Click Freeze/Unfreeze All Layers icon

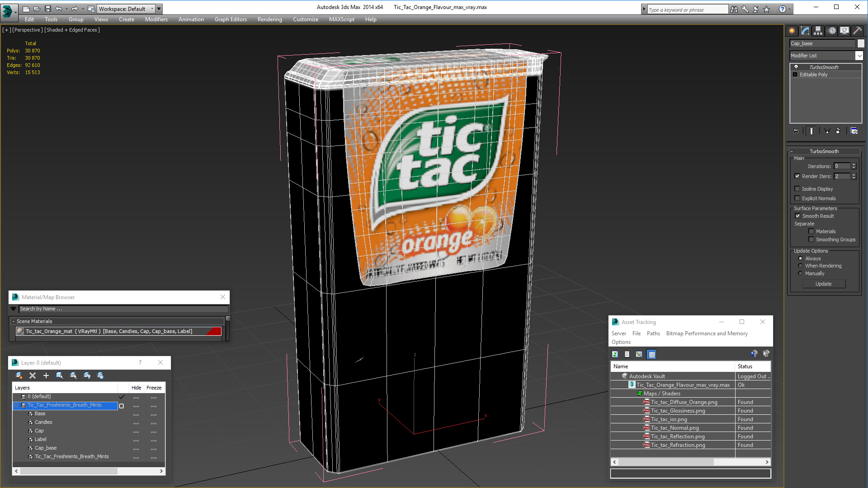coord(100,375)
